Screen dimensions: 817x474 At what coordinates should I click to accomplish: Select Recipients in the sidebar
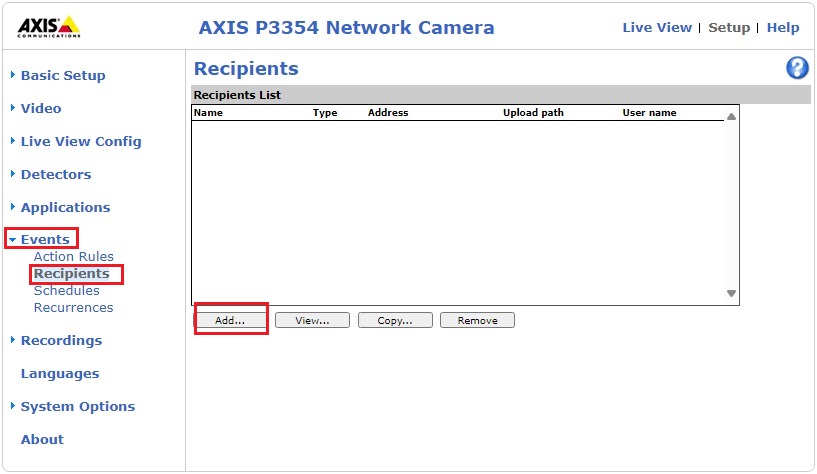(71, 274)
